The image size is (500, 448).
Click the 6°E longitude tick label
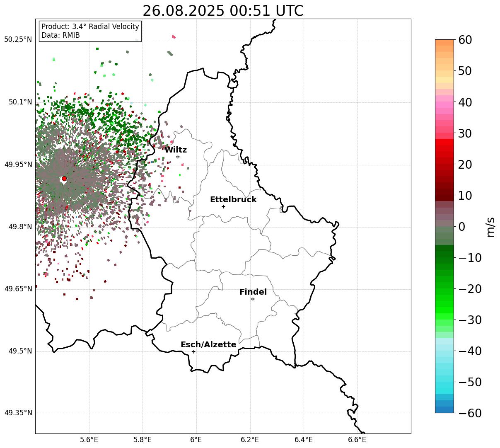[196, 440]
